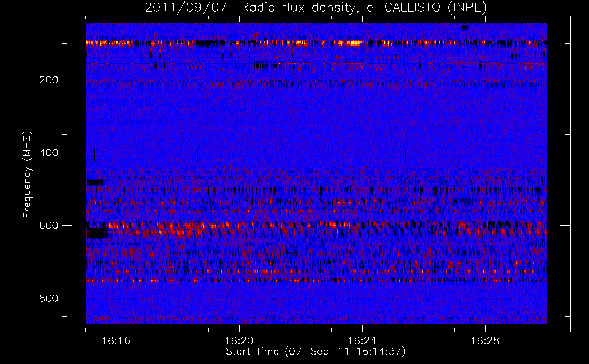Click the 16:20 time tick label
Screen dimensions: 589x364
(x=239, y=341)
